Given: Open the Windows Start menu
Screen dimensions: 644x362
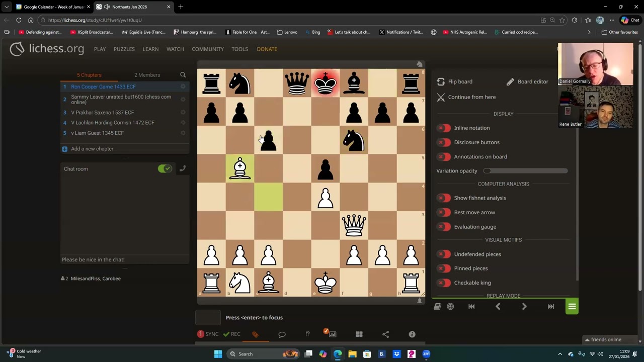Looking at the screenshot, I should click(x=218, y=354).
